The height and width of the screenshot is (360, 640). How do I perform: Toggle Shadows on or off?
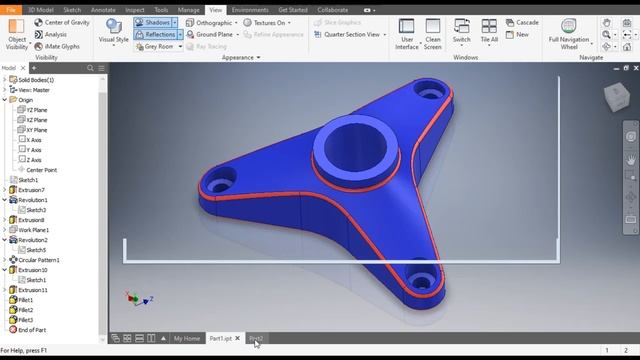coord(153,22)
